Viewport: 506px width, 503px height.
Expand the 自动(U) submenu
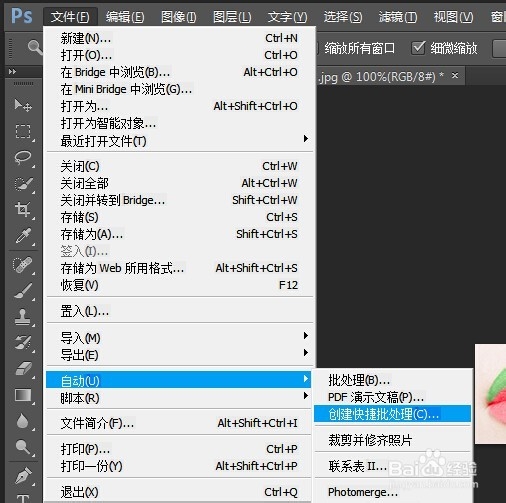[x=179, y=380]
